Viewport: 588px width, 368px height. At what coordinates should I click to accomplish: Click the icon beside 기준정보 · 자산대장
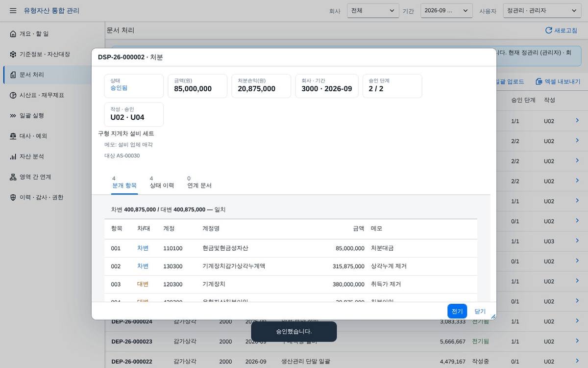[13, 54]
